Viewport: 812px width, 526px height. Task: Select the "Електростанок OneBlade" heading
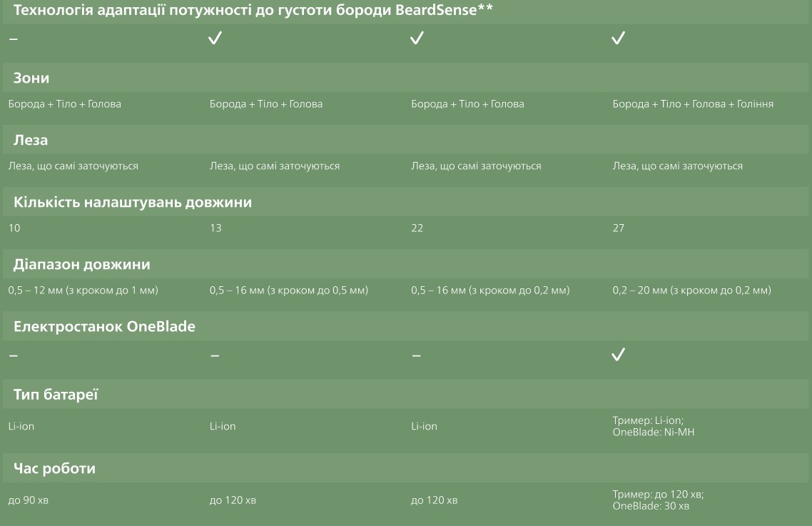pos(104,326)
